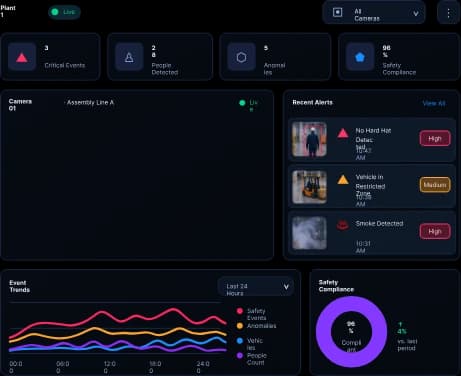461x376 pixels.
Task: Select the Safety Compliance stat card label
Action: [x=399, y=69]
